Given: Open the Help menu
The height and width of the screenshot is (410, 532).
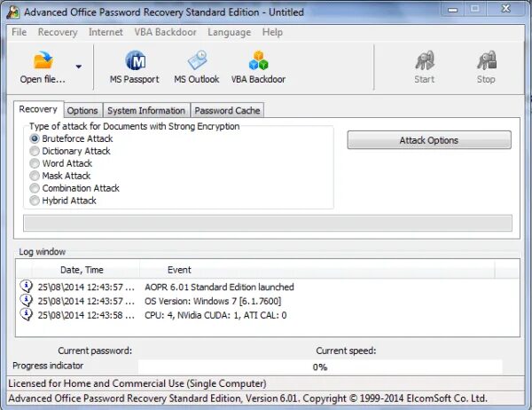Looking at the screenshot, I should [272, 32].
